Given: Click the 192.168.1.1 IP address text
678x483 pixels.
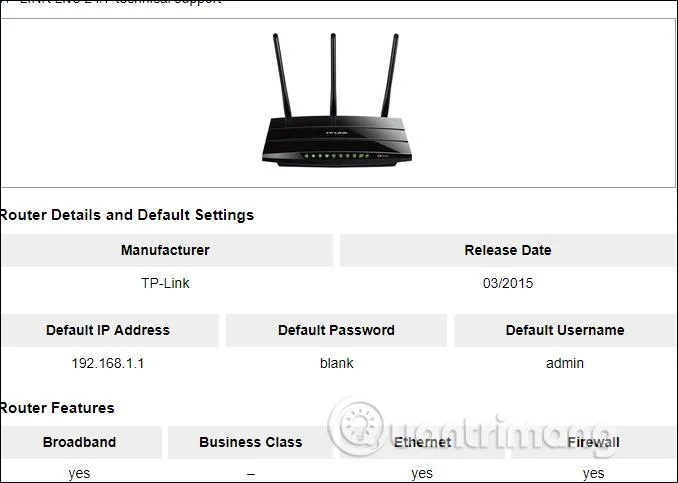Looking at the screenshot, I should pyautogui.click(x=108, y=363).
